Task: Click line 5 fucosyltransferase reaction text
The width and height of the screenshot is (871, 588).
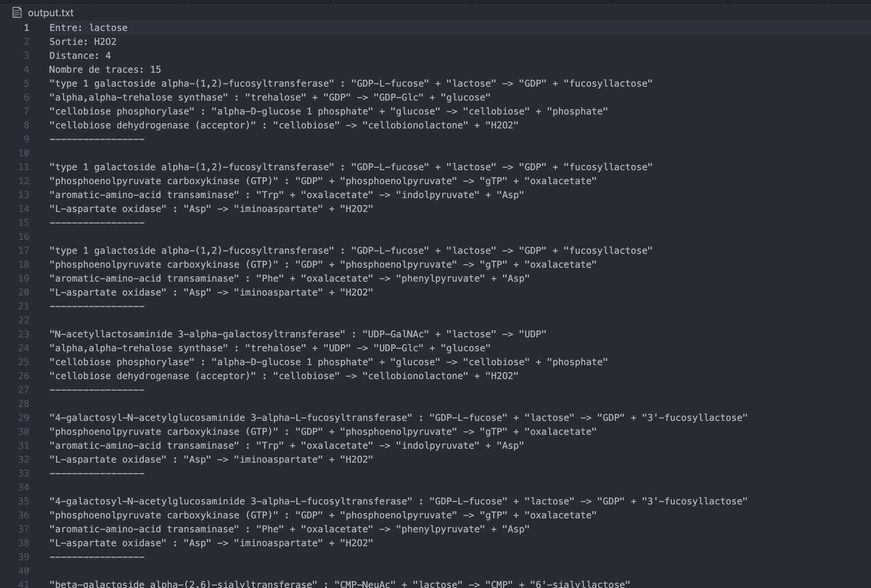Action: coord(351,84)
